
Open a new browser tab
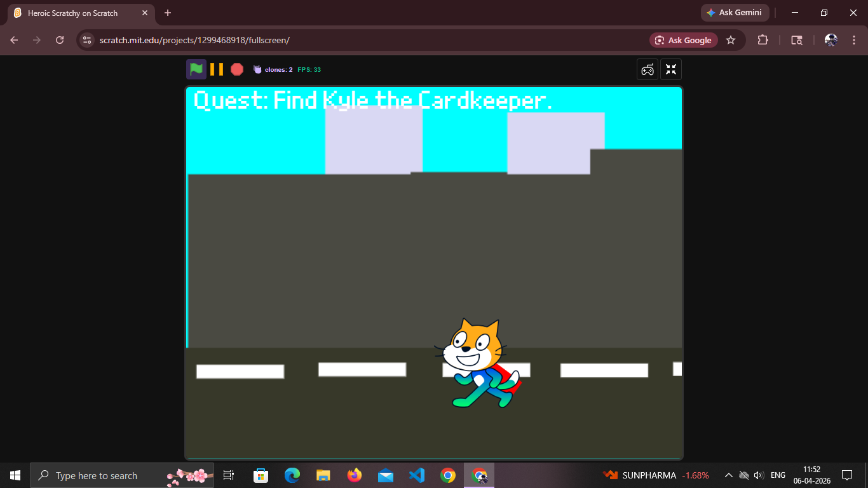coord(168,13)
